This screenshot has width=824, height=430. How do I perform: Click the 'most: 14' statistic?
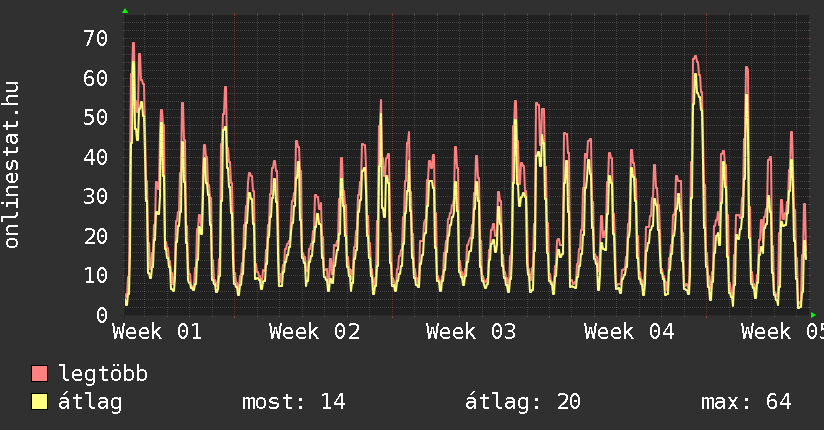[x=293, y=402]
